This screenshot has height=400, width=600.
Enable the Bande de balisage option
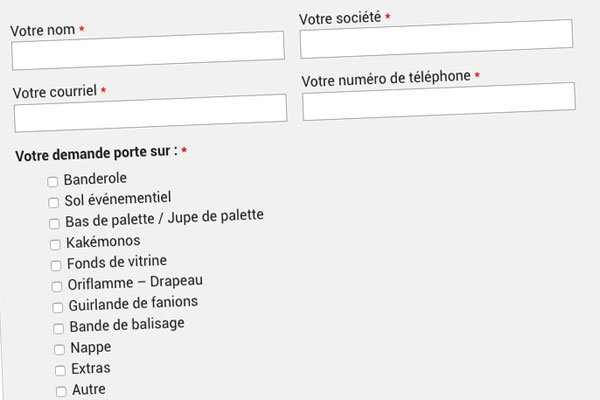(x=59, y=328)
